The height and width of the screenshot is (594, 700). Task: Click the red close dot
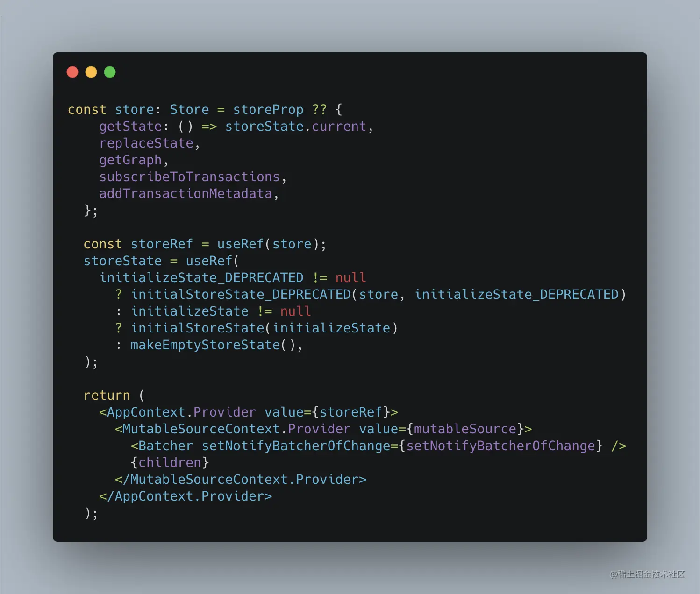point(72,72)
